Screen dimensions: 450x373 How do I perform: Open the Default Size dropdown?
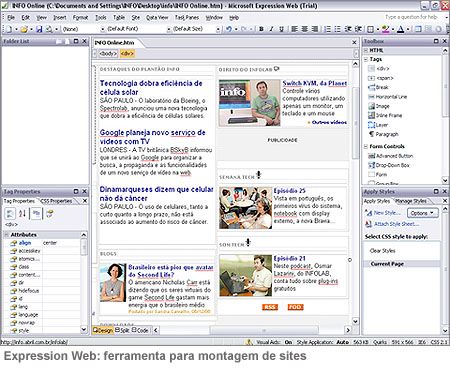pos(218,29)
